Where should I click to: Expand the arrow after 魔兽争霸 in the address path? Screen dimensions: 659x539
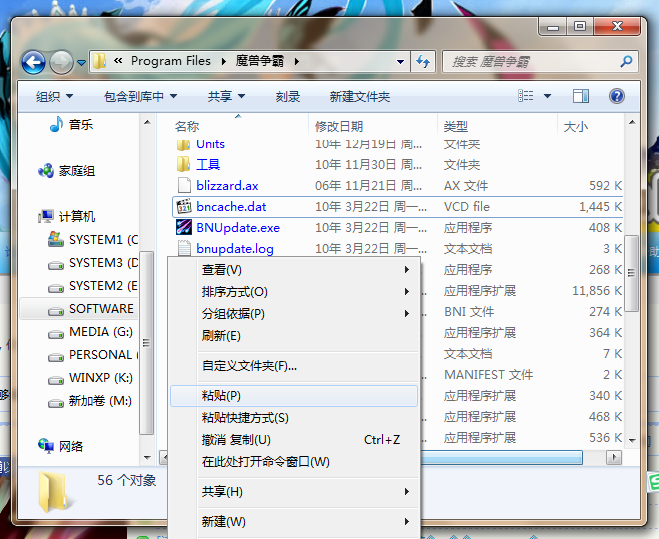pos(297,62)
